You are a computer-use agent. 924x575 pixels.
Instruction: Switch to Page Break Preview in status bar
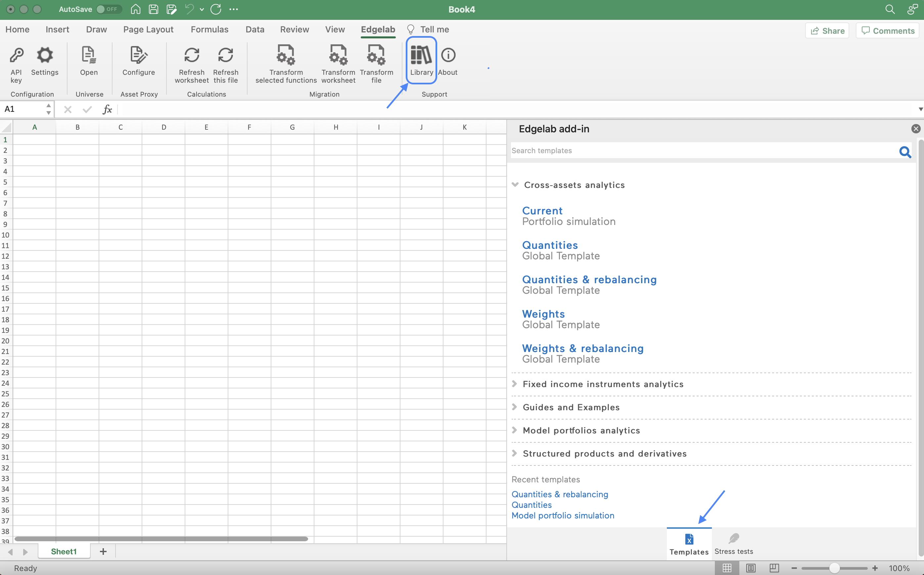tap(774, 568)
